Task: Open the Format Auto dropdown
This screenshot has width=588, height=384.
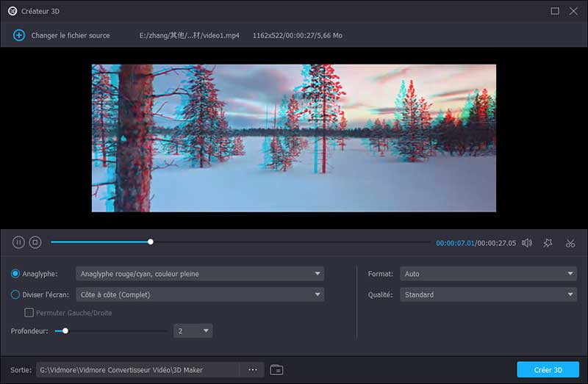Action: point(488,274)
